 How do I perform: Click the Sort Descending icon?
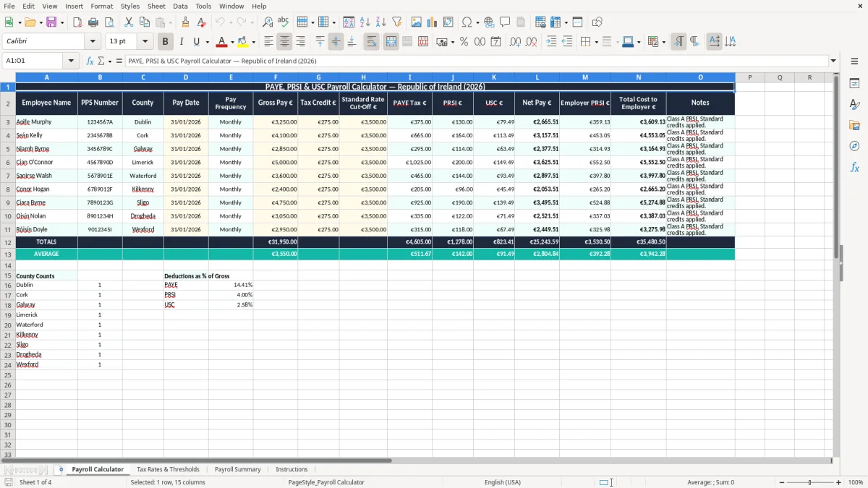[380, 22]
